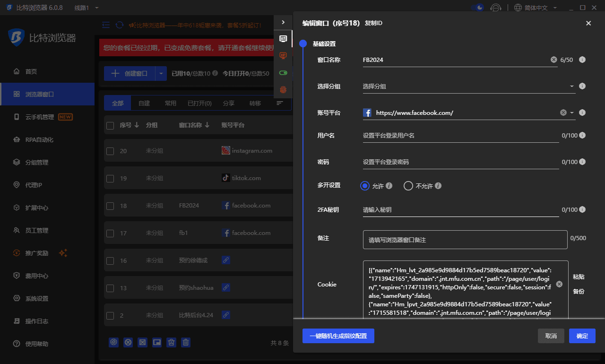Image resolution: width=605 pixels, height=364 pixels.
Task: Click the 2FA秘钥 input field
Action: click(461, 209)
